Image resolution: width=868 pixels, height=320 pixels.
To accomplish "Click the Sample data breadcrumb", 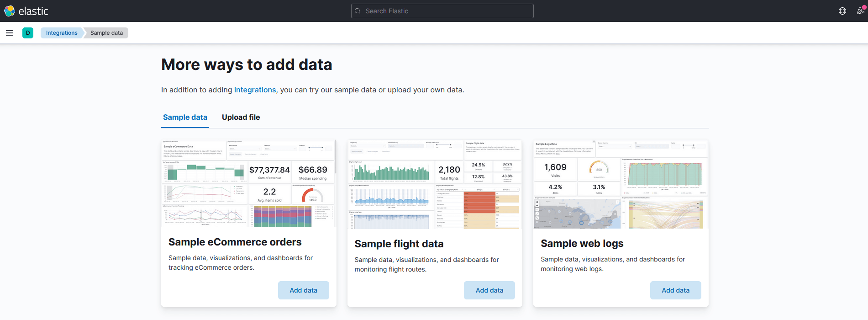I will [106, 33].
